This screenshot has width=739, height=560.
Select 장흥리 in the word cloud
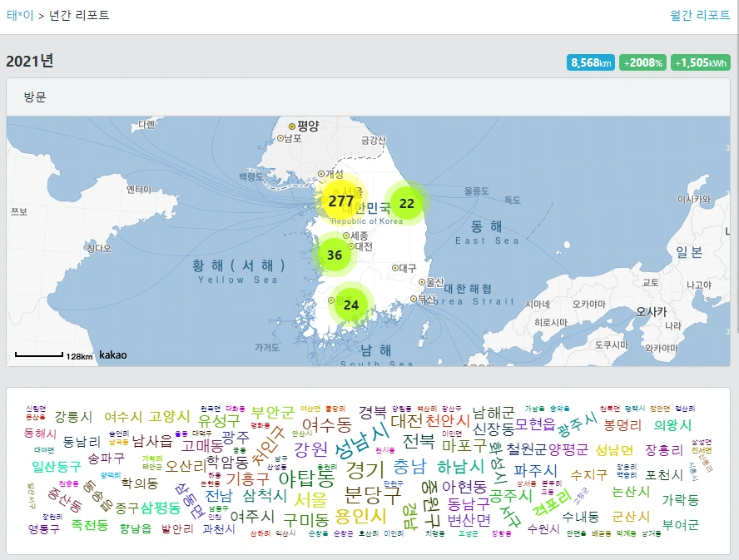[664, 449]
